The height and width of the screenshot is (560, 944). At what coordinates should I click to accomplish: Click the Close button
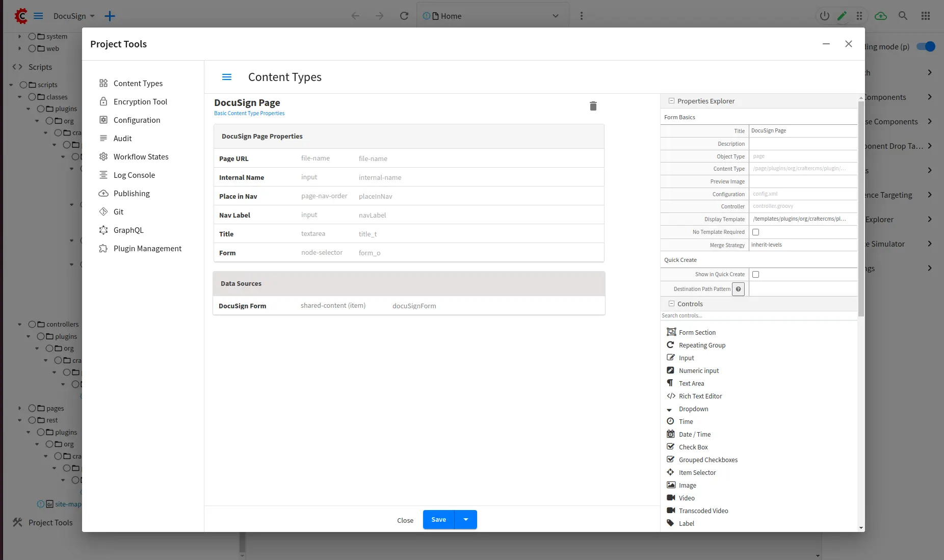405,520
